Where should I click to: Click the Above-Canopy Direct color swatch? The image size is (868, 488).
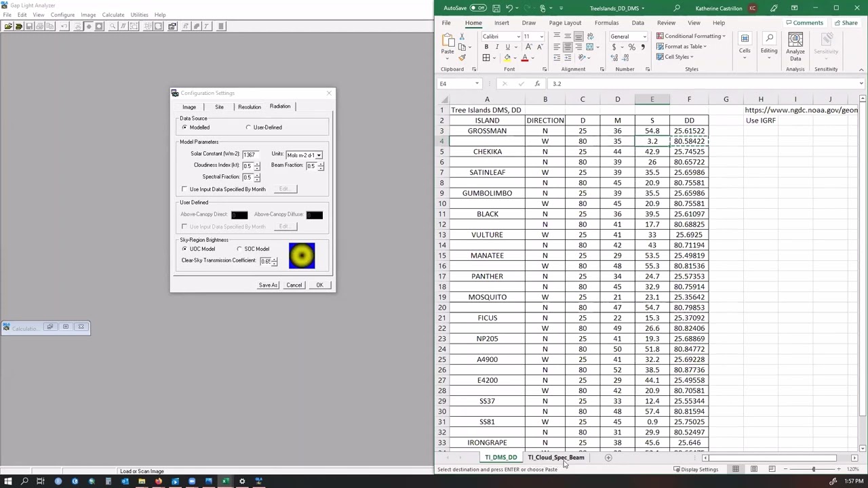[239, 215]
